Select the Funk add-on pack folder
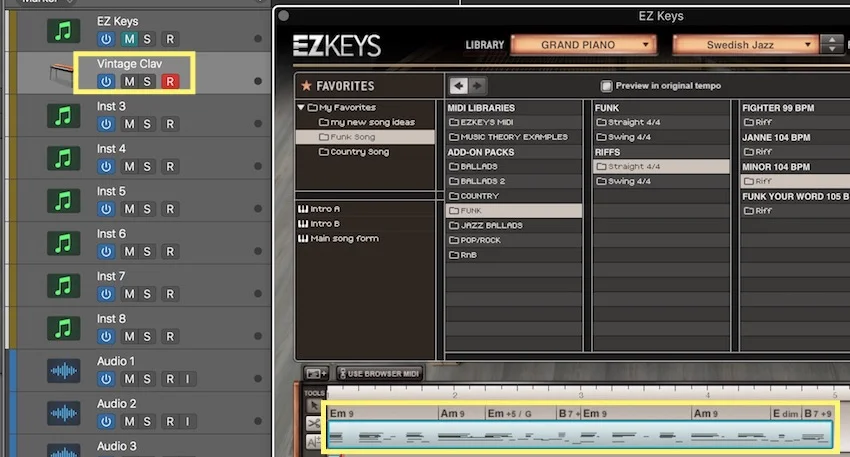Screen dimensions: 850x457 tap(514, 211)
